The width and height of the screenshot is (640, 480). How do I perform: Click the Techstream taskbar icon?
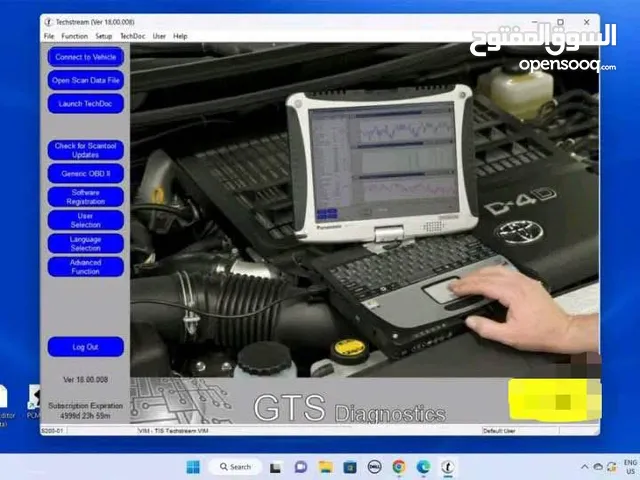click(448, 467)
